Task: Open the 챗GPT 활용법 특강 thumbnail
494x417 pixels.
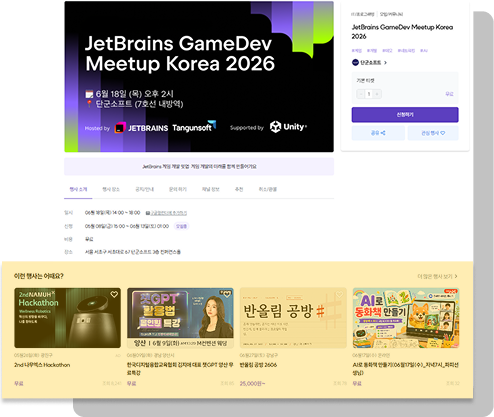Action: click(x=180, y=318)
